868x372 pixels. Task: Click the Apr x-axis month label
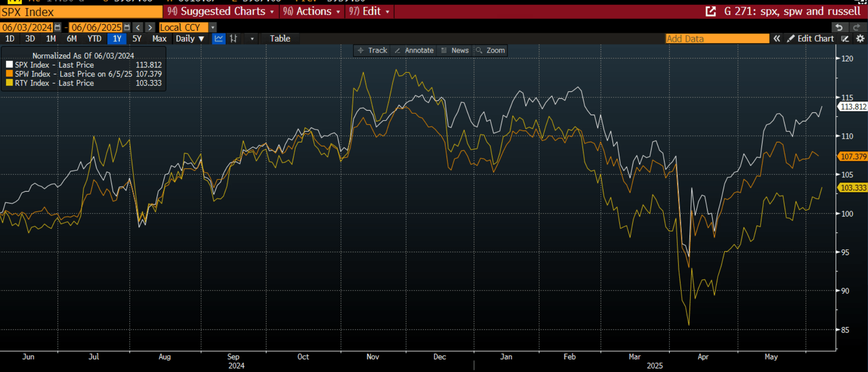(x=702, y=357)
